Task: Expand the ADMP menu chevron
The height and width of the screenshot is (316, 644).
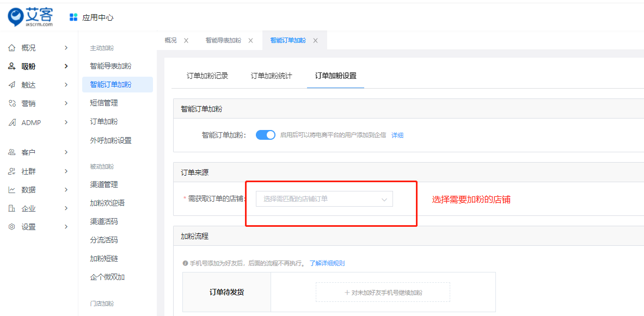Action: (x=66, y=122)
